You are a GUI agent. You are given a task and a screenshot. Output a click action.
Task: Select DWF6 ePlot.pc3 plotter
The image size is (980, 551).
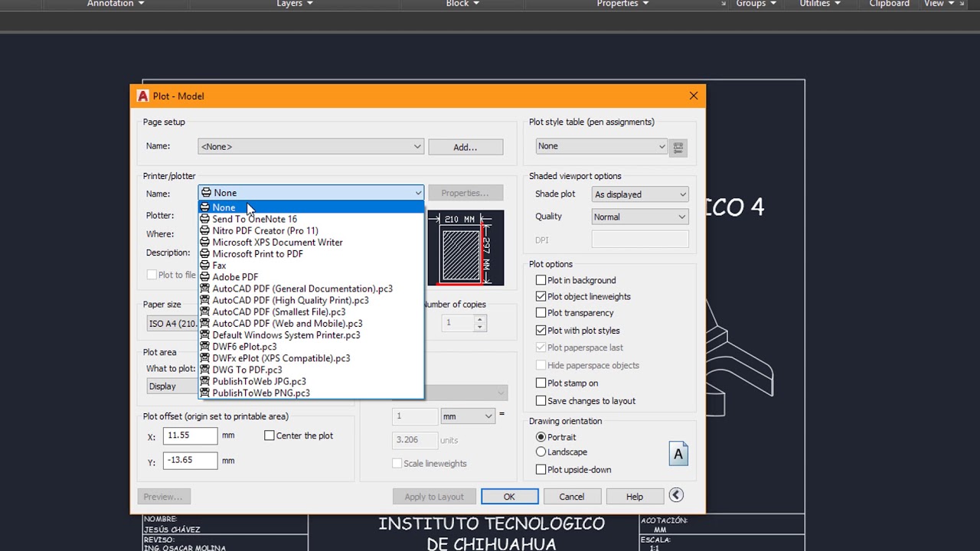click(x=311, y=347)
